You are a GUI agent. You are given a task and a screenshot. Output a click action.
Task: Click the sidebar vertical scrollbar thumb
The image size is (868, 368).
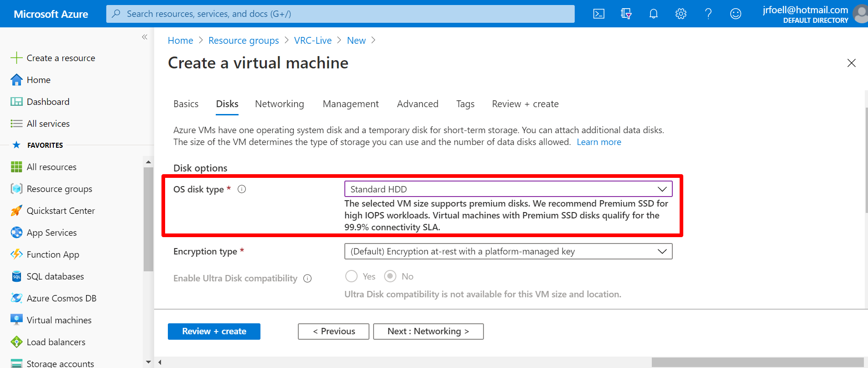pyautogui.click(x=148, y=219)
